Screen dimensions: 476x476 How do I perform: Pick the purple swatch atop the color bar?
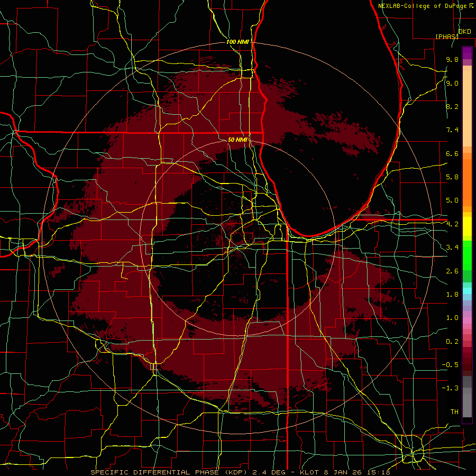click(x=467, y=53)
